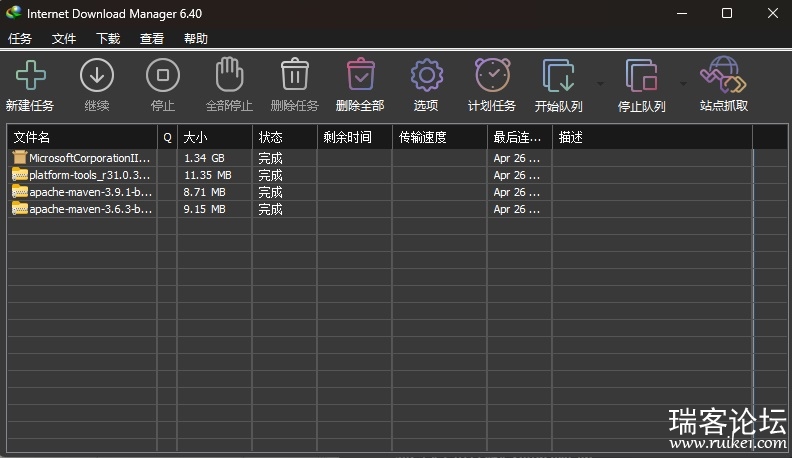This screenshot has height=458, width=792.
Task: Sort by the 描述 column header
Action: coord(652,137)
